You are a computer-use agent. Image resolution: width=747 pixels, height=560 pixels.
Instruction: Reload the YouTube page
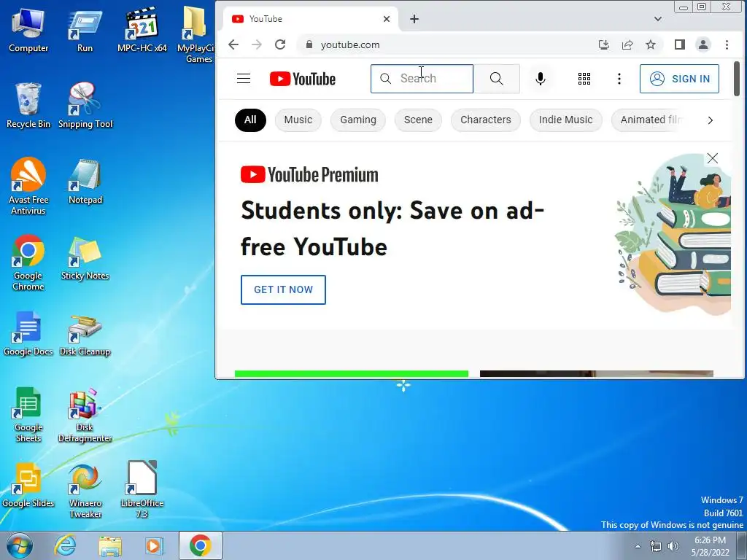pyautogui.click(x=280, y=44)
